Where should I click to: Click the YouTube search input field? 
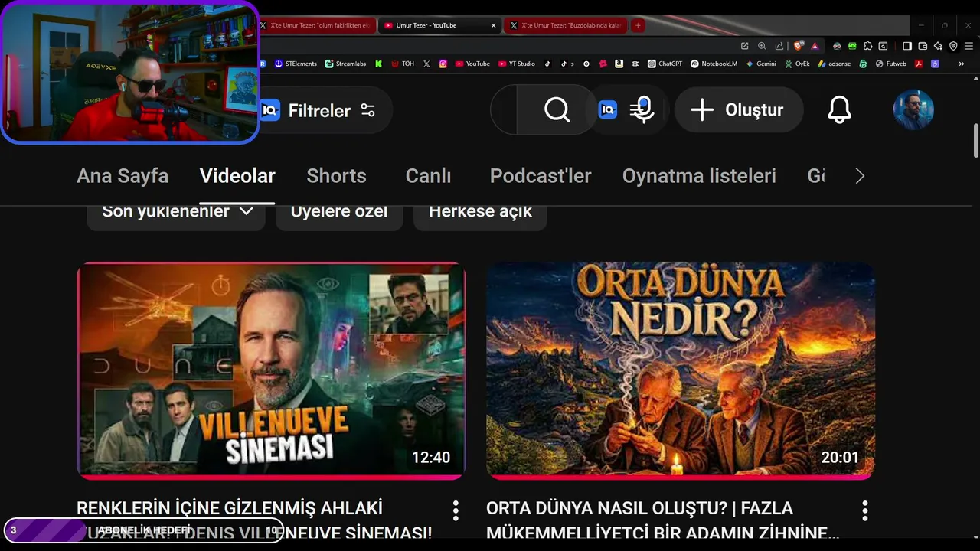(x=504, y=110)
